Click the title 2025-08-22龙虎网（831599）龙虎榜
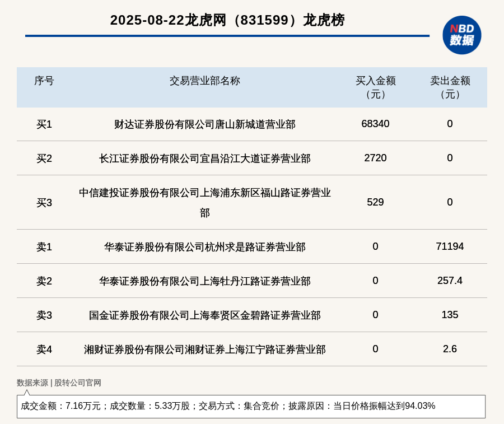Viewport: 504px width, 424px height. point(227,20)
